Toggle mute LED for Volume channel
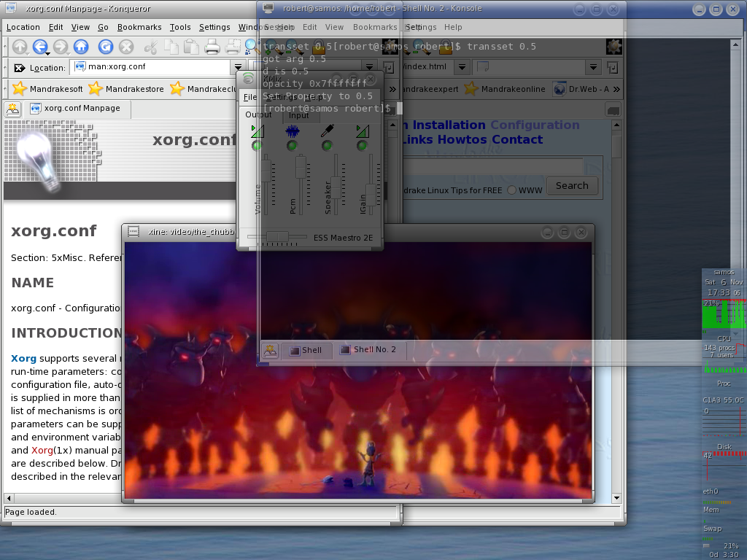This screenshot has height=560, width=747. [257, 146]
